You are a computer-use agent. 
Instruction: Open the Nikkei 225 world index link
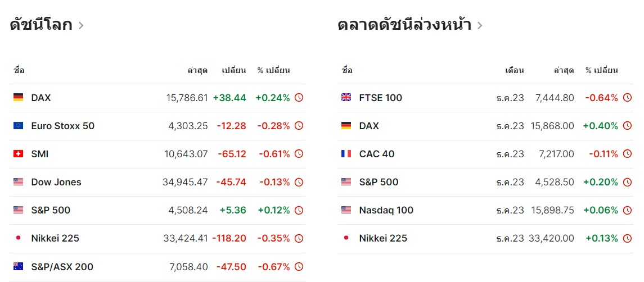[55, 238]
